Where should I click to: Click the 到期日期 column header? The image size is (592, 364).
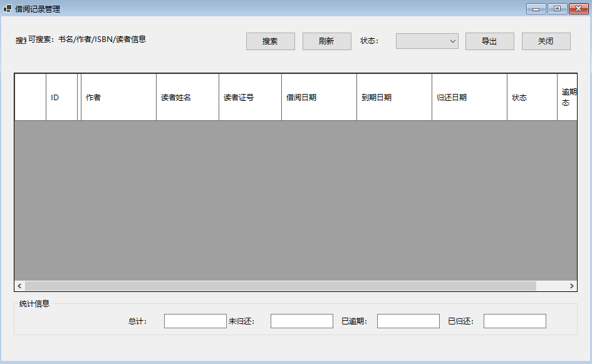tap(393, 97)
